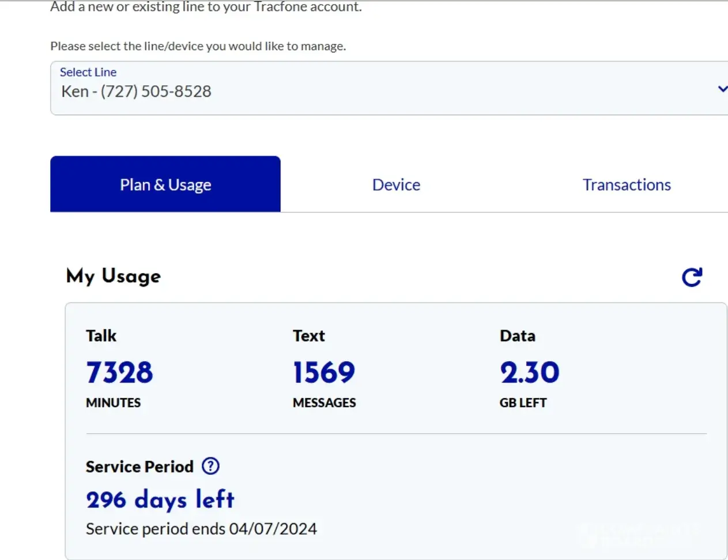Click the Service Period label
The width and height of the screenshot is (728, 560).
coord(139,467)
